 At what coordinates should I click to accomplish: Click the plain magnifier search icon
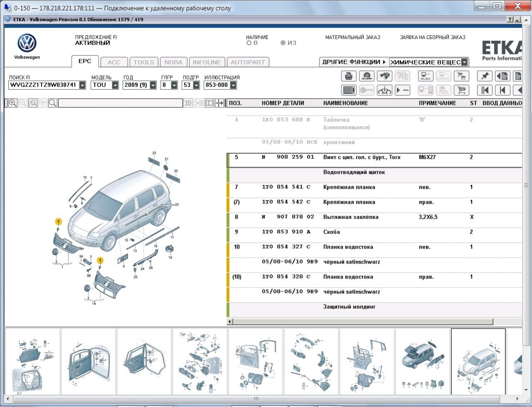(53, 103)
